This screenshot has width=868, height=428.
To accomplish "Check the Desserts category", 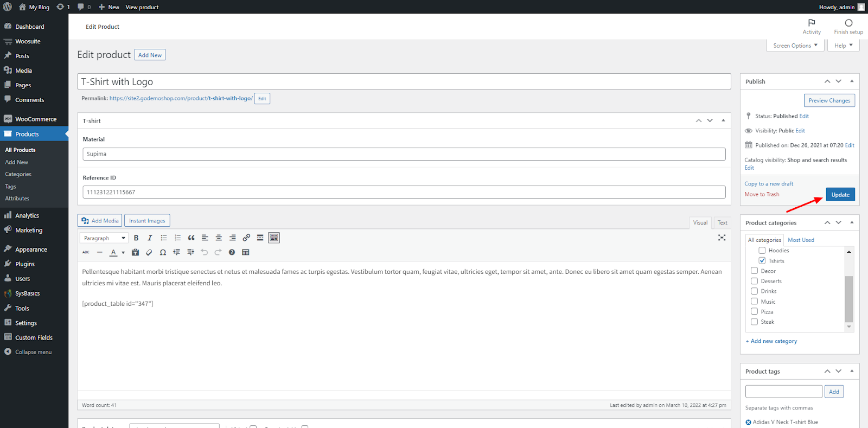I will 754,281.
